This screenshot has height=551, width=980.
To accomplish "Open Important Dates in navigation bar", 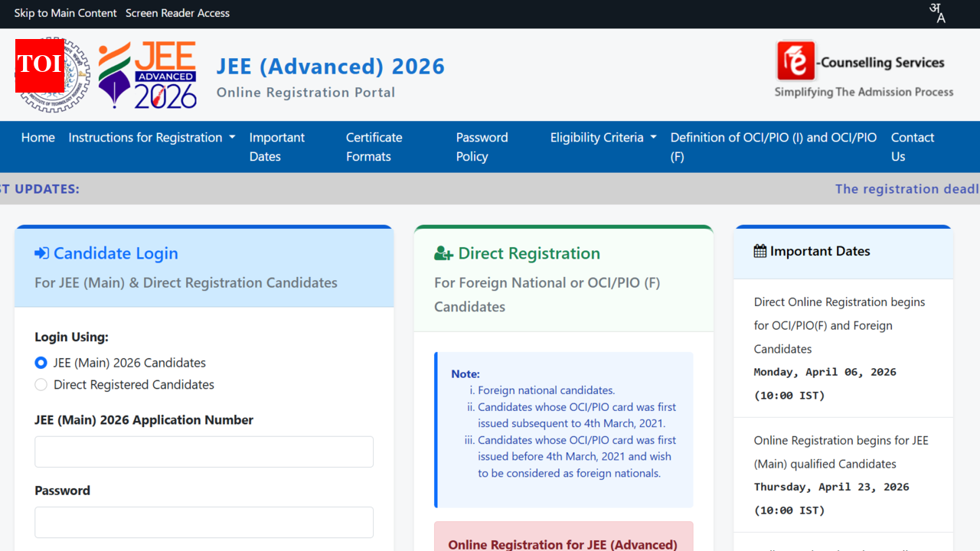I will [277, 147].
